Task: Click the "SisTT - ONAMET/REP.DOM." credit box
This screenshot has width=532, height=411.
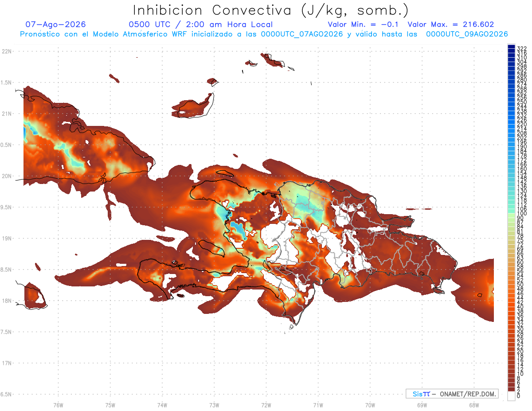Action: pyautogui.click(x=452, y=394)
